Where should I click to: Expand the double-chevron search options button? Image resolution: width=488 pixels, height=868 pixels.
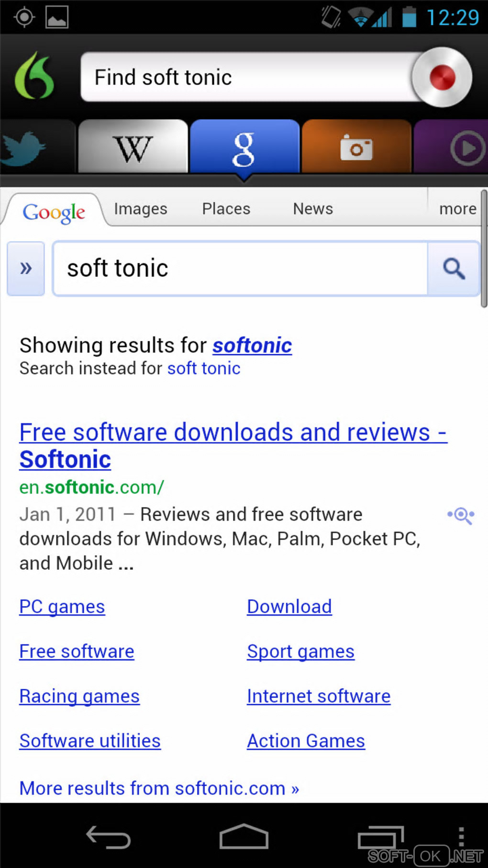coord(26,269)
